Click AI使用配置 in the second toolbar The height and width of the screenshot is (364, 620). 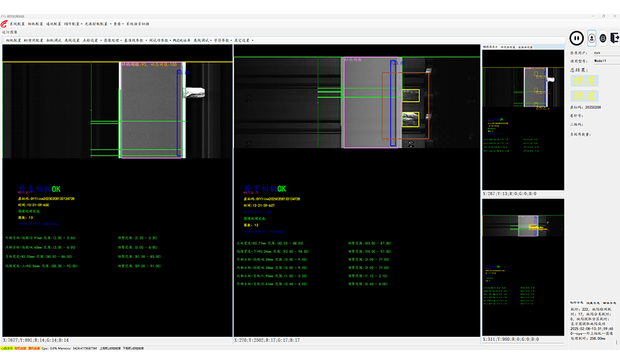tap(33, 40)
